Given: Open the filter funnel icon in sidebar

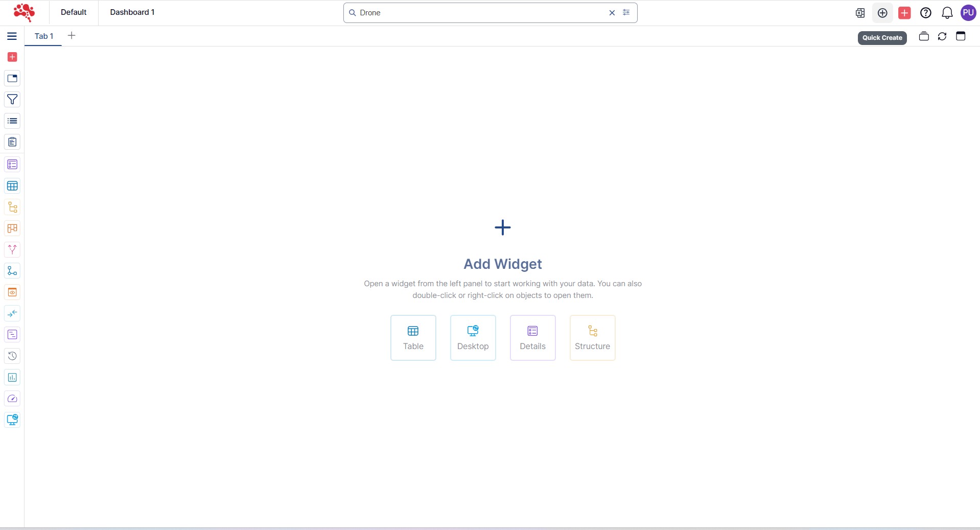Looking at the screenshot, I should (12, 100).
